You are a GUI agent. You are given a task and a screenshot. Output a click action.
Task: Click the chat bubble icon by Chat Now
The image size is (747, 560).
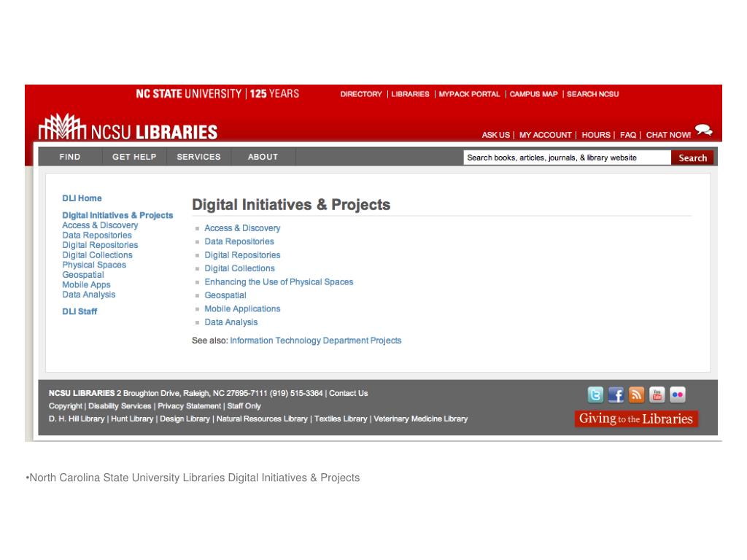[x=704, y=130]
